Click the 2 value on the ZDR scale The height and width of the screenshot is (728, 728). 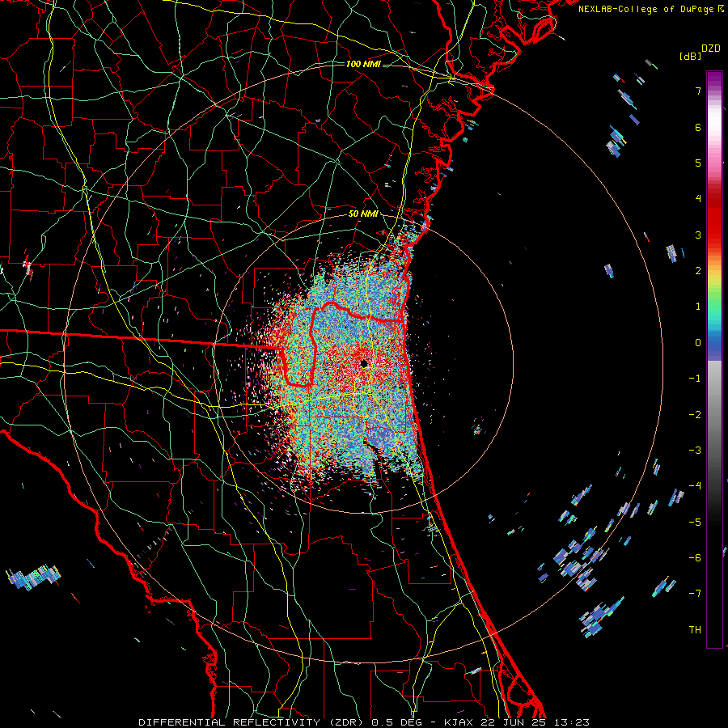pos(698,271)
